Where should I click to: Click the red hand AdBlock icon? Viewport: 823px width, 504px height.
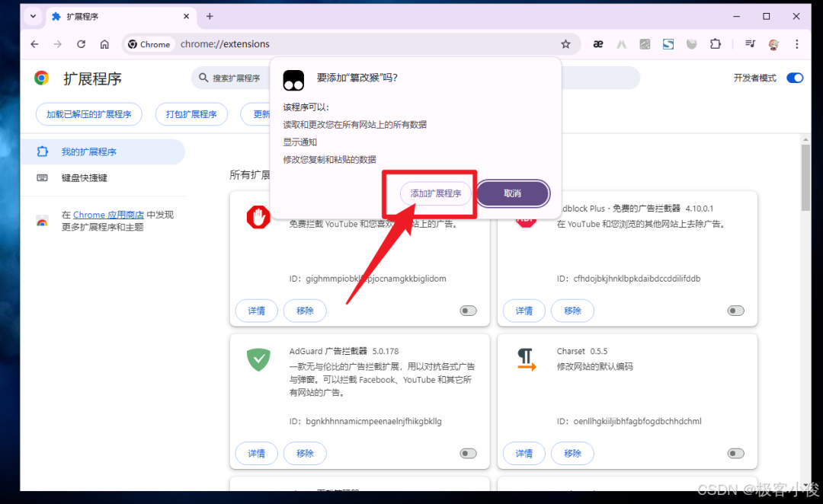point(258,217)
